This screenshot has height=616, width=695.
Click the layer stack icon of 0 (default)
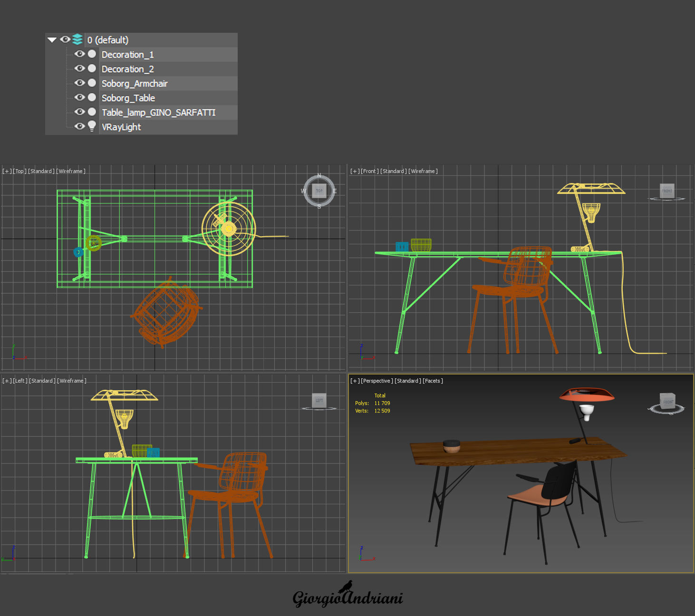pyautogui.click(x=77, y=39)
